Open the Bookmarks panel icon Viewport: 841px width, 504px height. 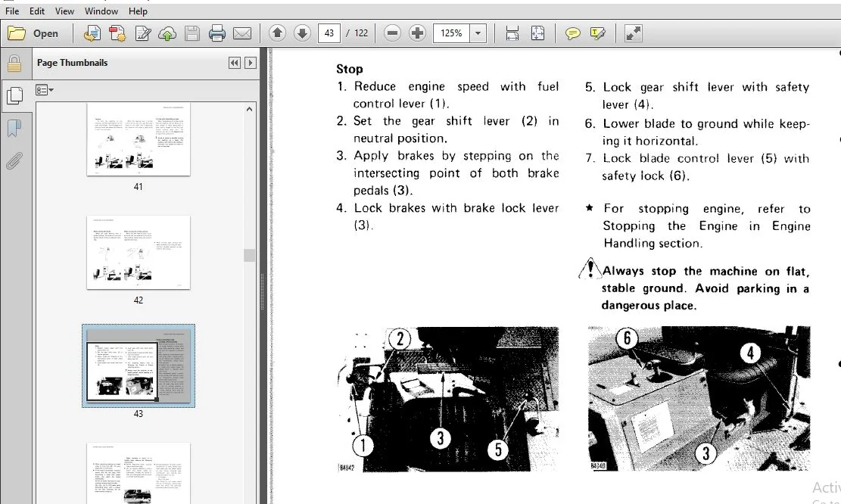(x=14, y=128)
